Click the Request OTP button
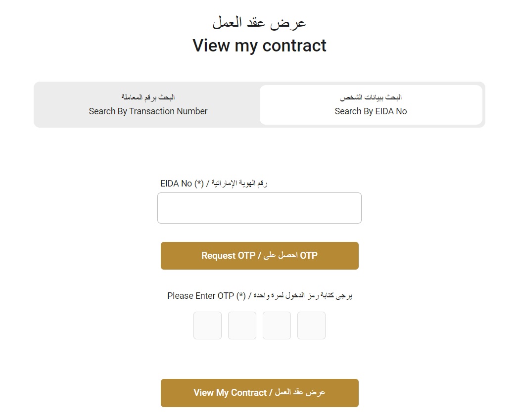 (x=259, y=255)
